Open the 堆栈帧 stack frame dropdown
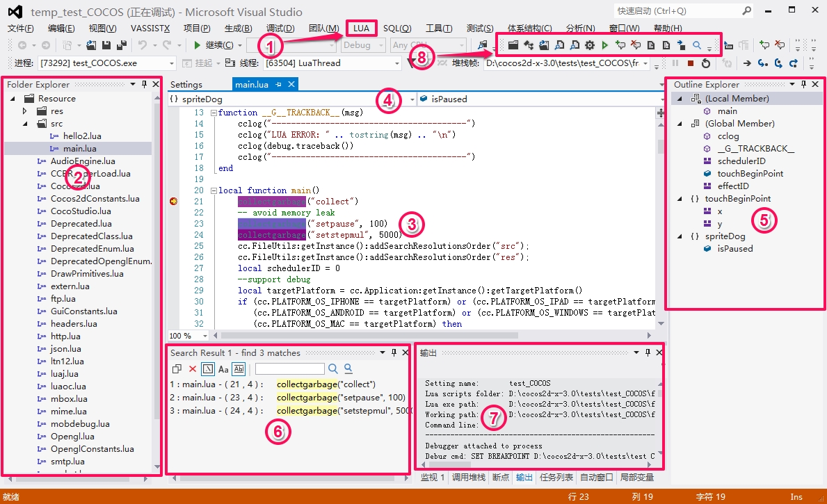827x504 pixels. (x=645, y=63)
